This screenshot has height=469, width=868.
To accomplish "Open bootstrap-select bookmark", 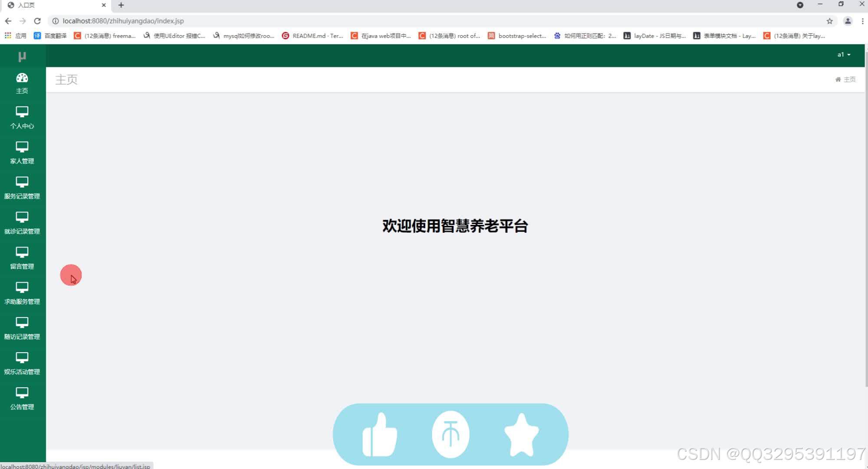I will (x=517, y=36).
